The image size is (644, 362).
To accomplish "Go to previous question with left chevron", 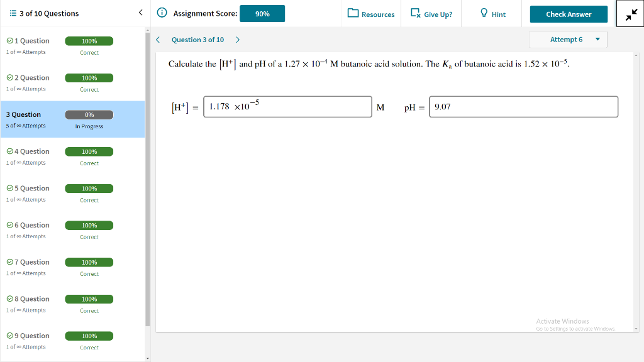I will click(x=157, y=39).
